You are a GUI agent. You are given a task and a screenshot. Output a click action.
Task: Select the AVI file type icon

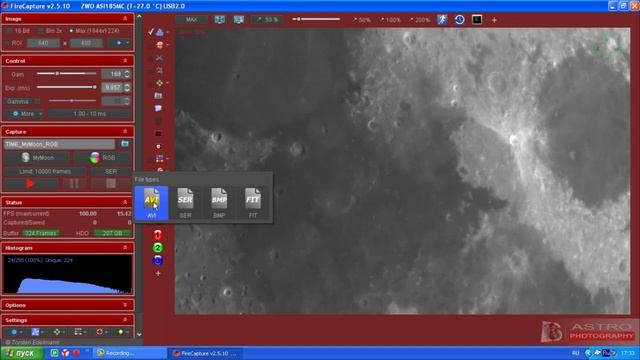[151, 203]
